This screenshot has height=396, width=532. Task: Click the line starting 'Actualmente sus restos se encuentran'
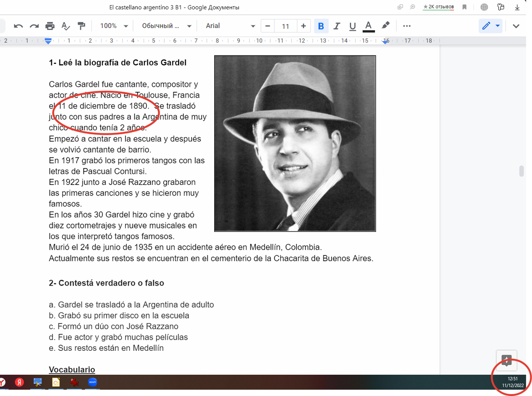pos(211,258)
